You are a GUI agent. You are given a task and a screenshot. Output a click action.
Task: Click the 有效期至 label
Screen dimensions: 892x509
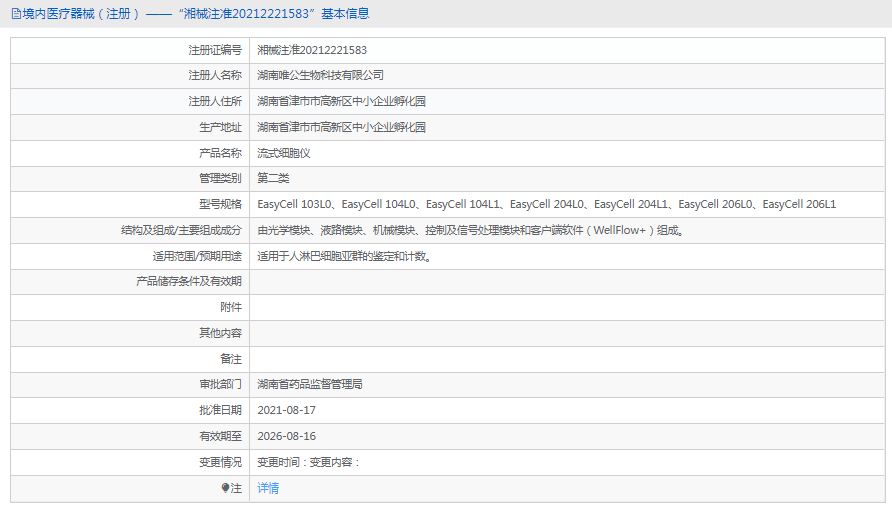point(220,436)
